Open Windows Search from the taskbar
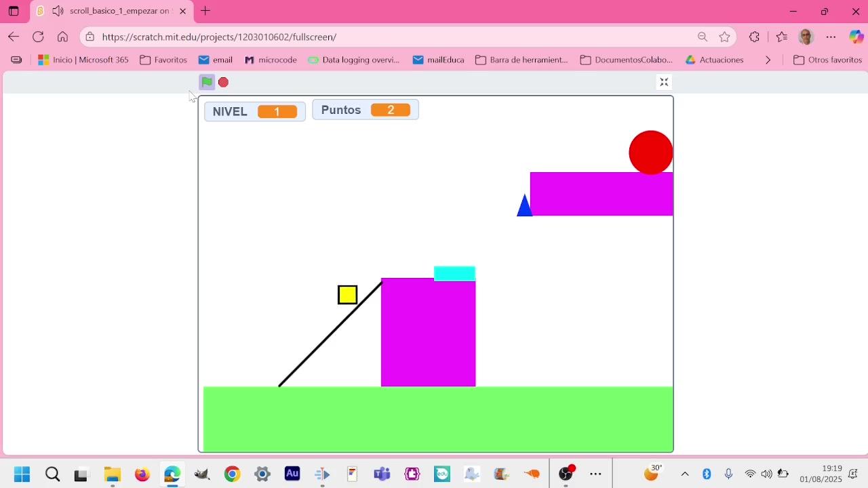868x488 pixels. click(x=52, y=474)
